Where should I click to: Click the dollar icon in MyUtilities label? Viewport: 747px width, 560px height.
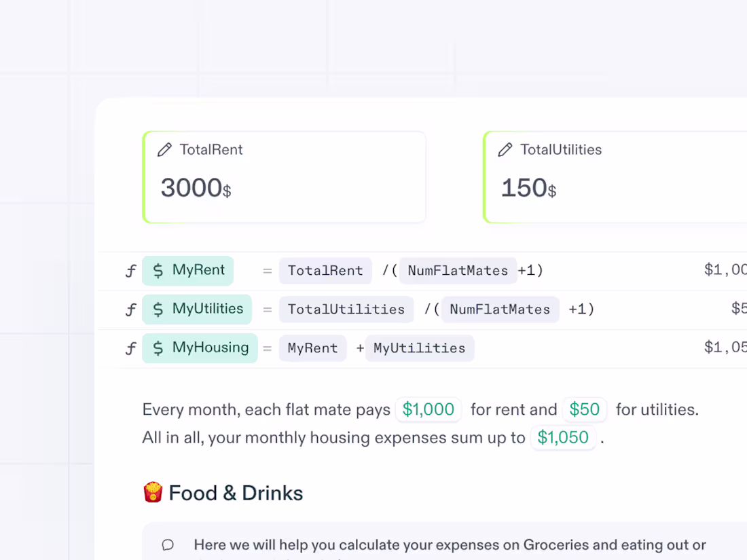(158, 310)
